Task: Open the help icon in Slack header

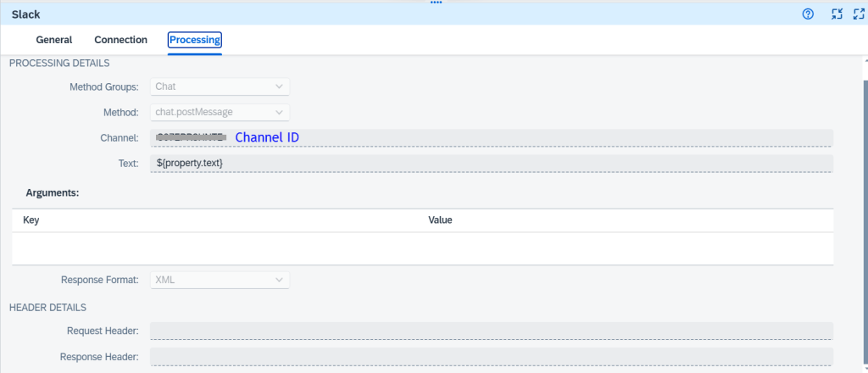Action: click(x=808, y=14)
